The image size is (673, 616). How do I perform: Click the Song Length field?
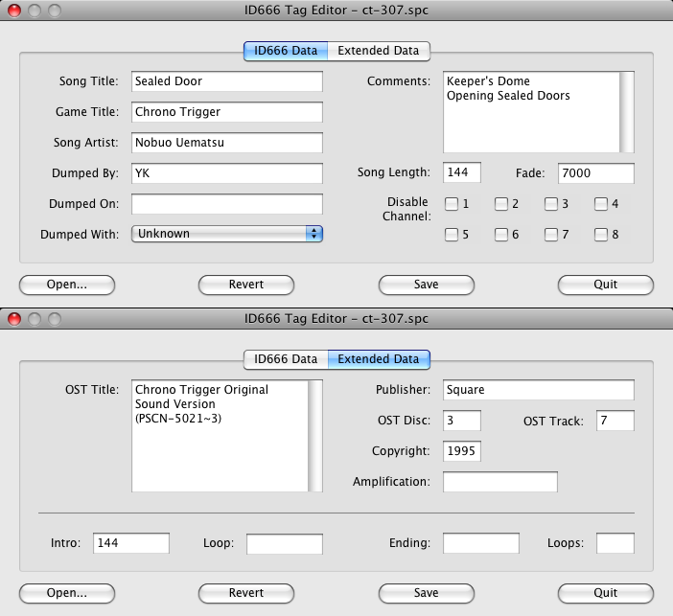coord(462,172)
